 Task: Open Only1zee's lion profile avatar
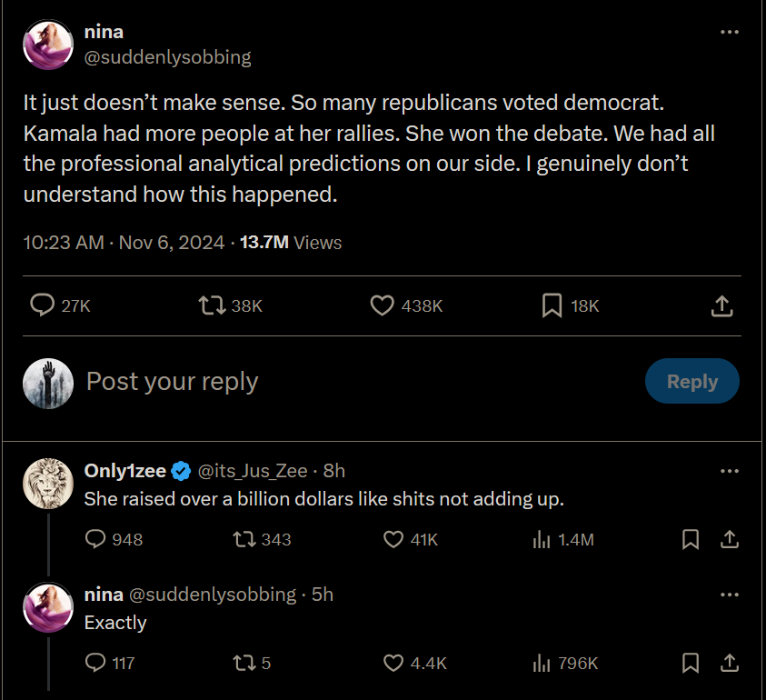[x=47, y=484]
